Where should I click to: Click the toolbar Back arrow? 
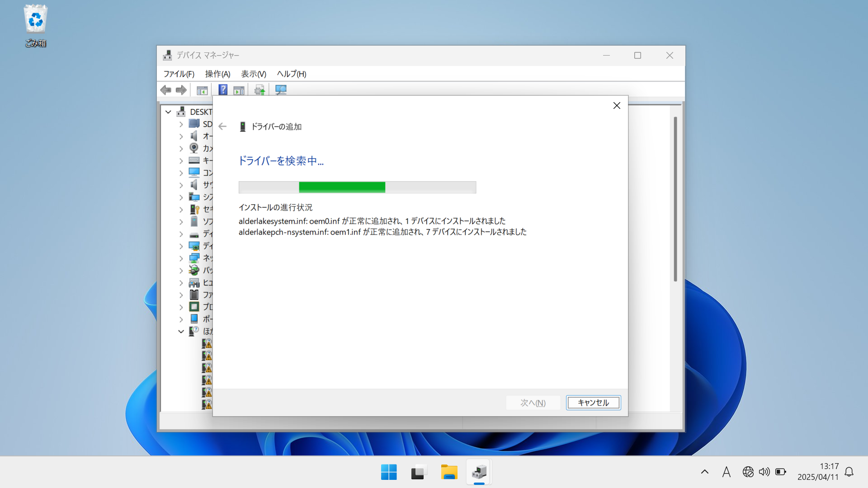[166, 90]
